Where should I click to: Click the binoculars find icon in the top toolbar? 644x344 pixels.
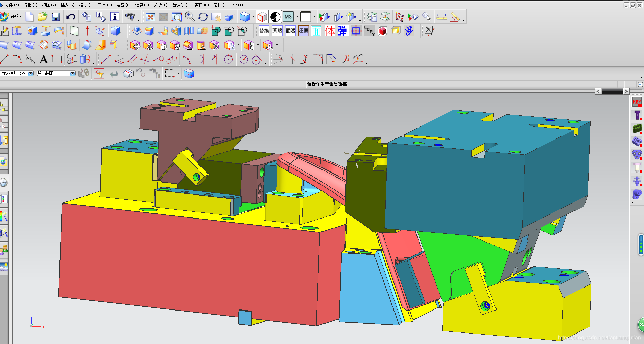pos(130,17)
